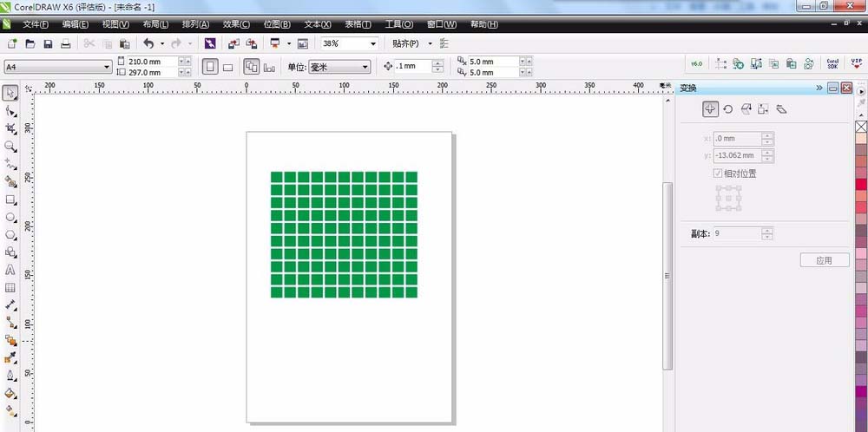The width and height of the screenshot is (868, 432).
Task: Select the Polygon tool
Action: [10, 234]
